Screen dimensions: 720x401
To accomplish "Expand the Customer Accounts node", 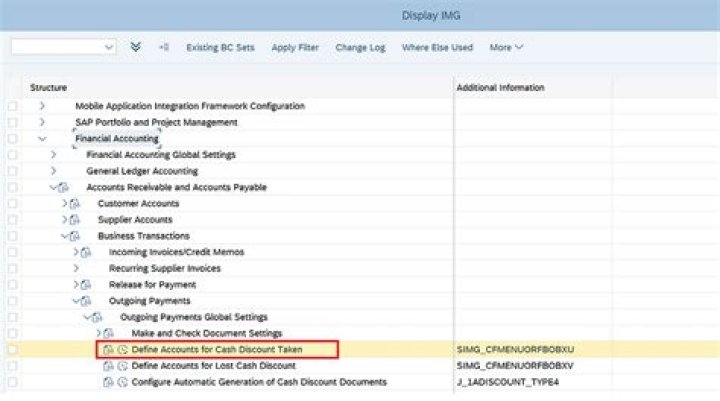I will coord(65,203).
